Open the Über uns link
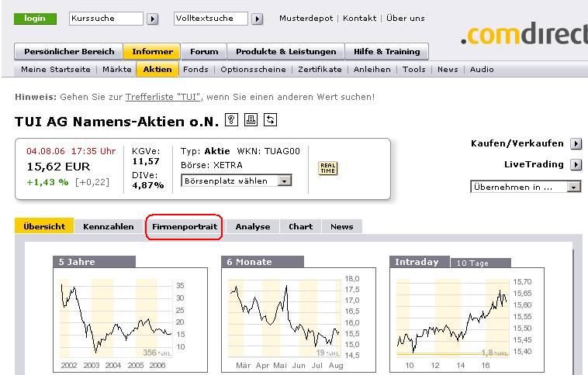 [406, 19]
